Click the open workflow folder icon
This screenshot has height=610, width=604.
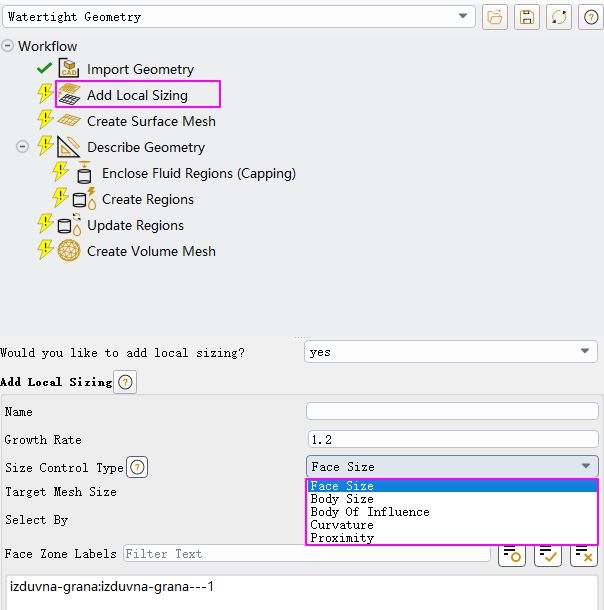tap(494, 17)
